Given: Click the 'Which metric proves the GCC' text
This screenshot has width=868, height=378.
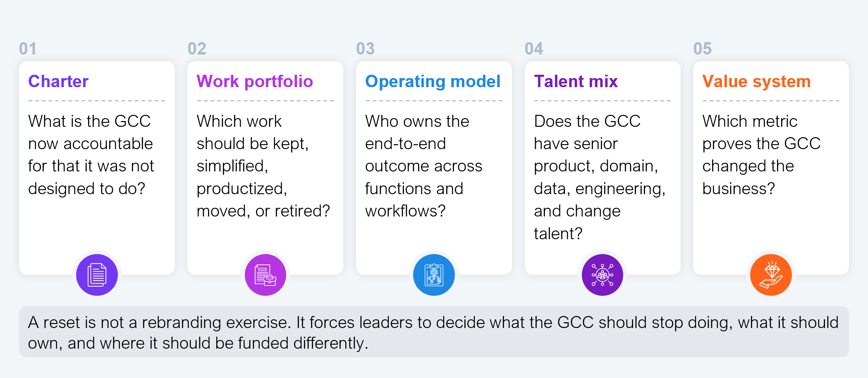Looking at the screenshot, I should point(761,155).
